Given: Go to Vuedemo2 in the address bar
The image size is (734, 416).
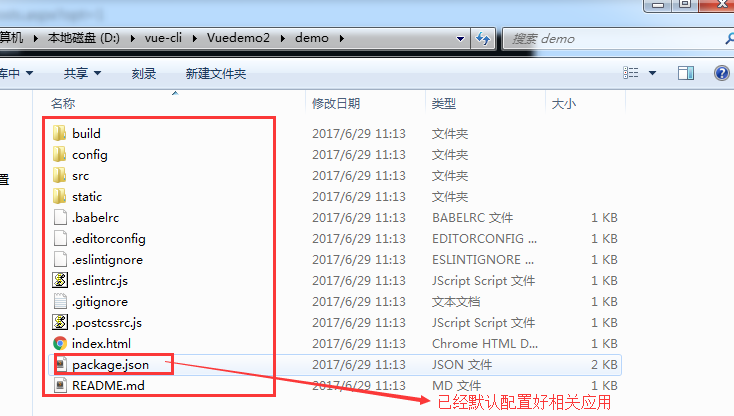Looking at the screenshot, I should pos(238,38).
